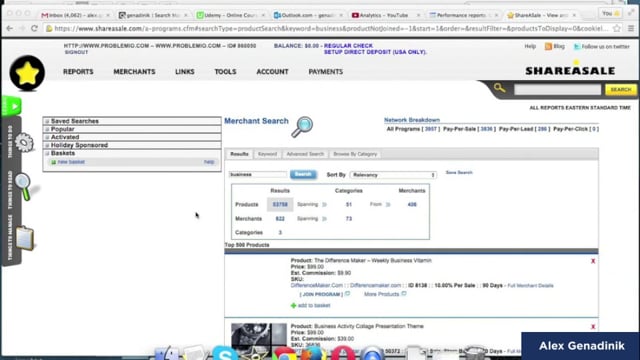Remove Difference Maker product with red X
This screenshot has height=360, width=640.
tap(593, 261)
